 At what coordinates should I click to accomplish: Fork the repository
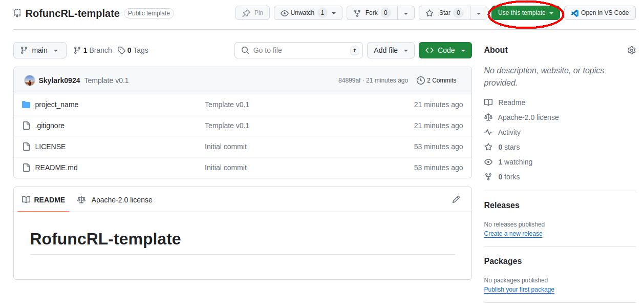372,13
